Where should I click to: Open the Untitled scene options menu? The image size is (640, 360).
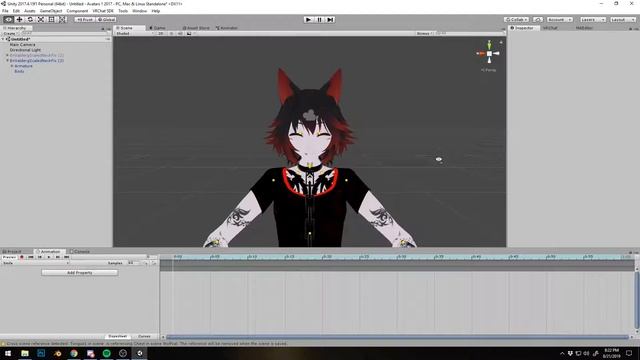[108, 39]
